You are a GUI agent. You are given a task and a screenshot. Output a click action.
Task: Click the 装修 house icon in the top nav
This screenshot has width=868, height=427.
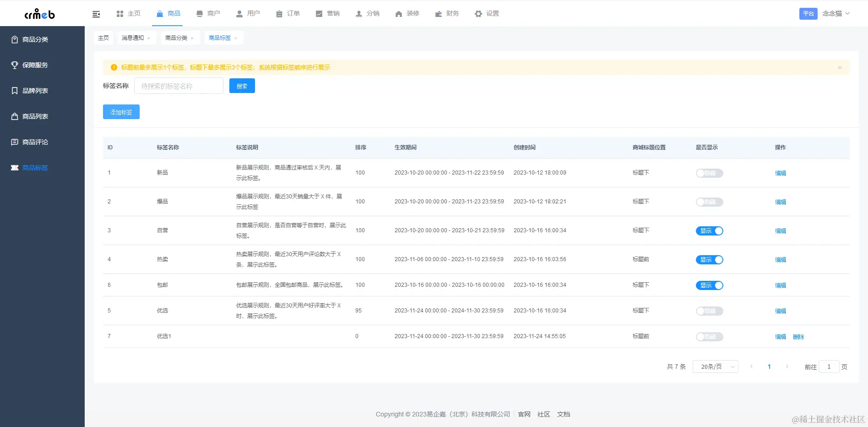pos(399,14)
